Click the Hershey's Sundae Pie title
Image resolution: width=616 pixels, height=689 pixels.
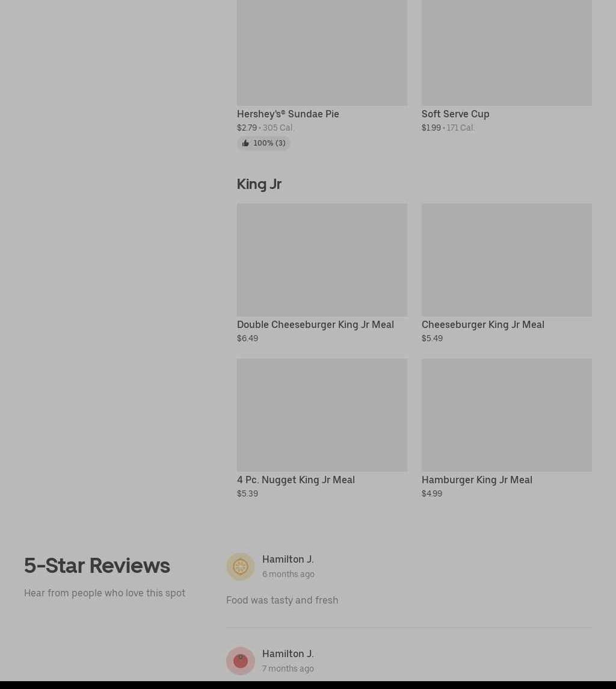coord(288,114)
